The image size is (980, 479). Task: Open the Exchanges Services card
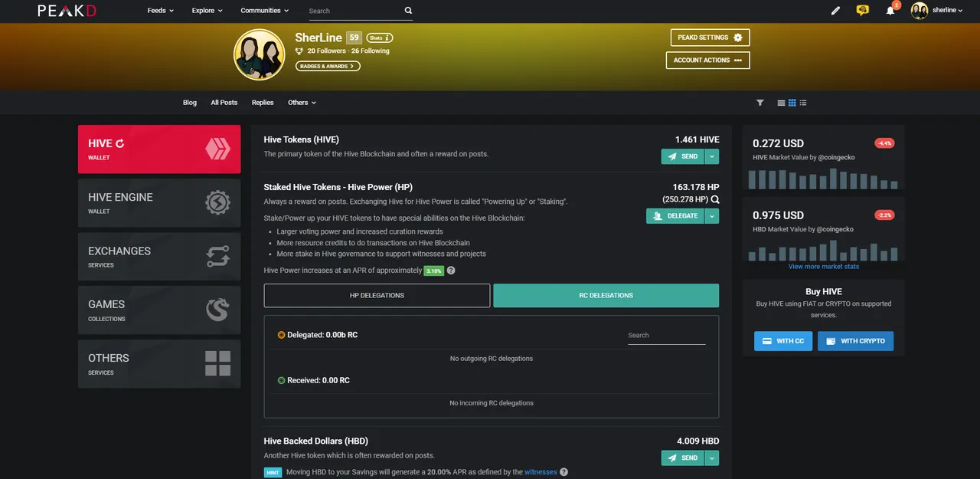(x=159, y=257)
